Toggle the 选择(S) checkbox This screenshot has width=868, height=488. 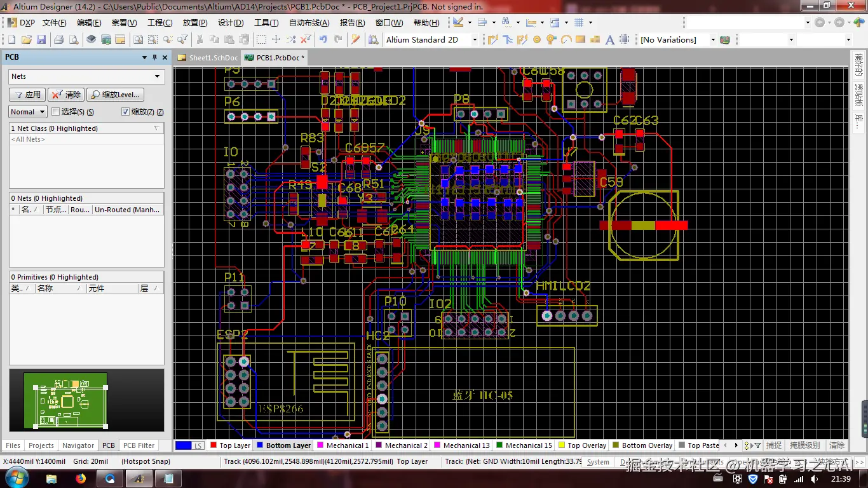56,112
